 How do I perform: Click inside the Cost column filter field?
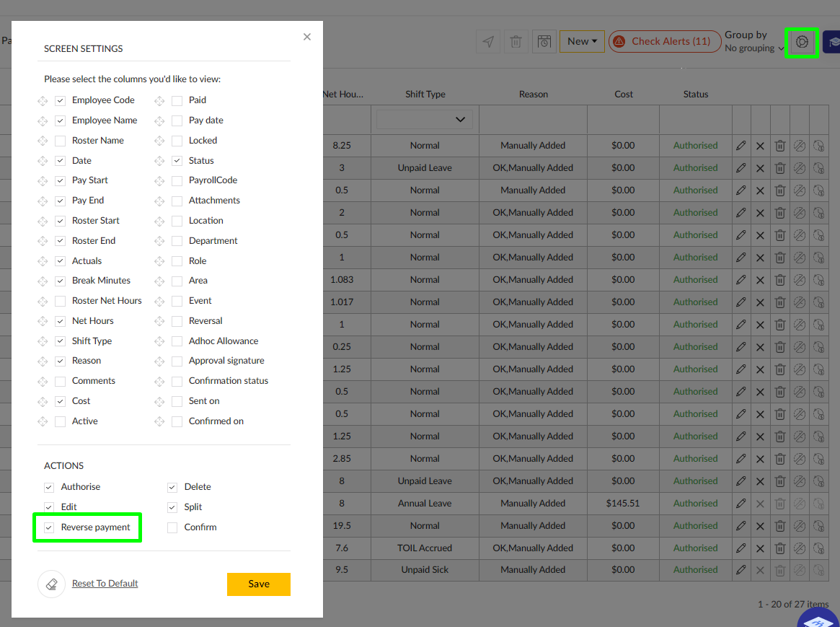[x=623, y=119]
